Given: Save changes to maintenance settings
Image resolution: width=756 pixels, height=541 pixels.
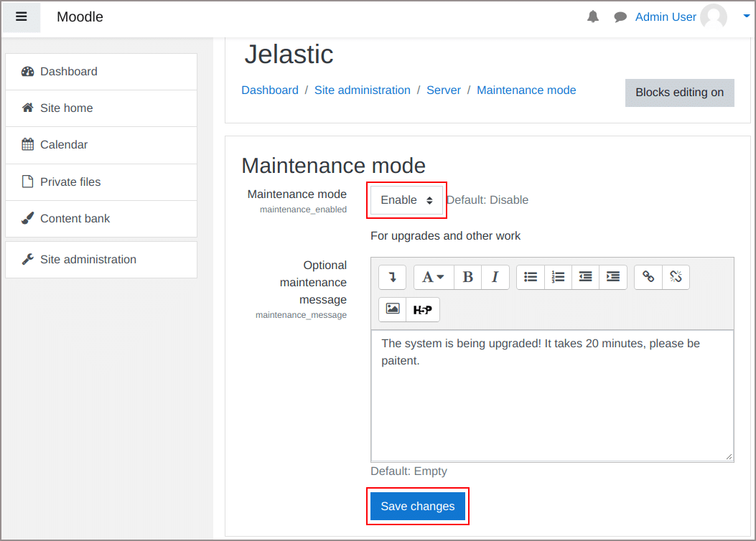Looking at the screenshot, I should click(418, 507).
